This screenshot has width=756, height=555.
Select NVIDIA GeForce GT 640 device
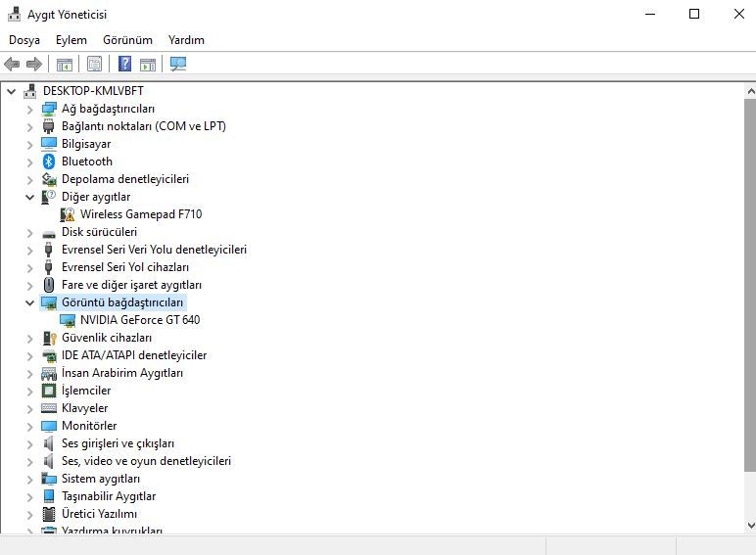click(x=140, y=320)
